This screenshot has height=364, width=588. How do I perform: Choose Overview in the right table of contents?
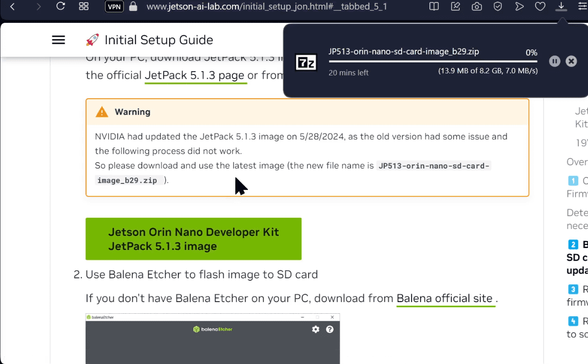point(577,162)
